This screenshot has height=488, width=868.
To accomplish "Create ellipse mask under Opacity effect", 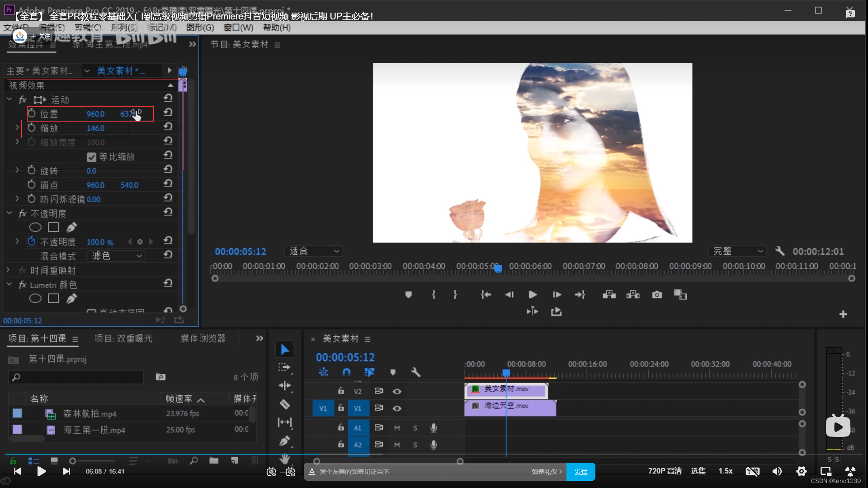I will tap(35, 227).
